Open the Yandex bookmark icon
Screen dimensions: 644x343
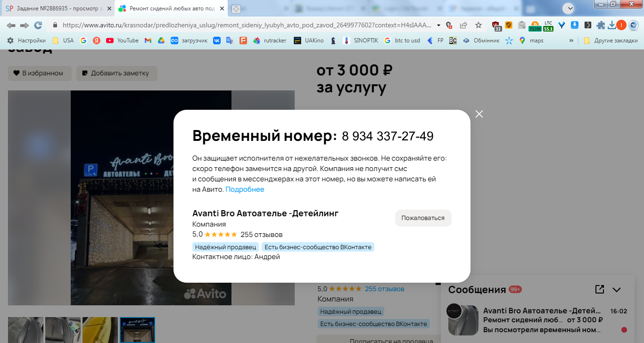point(97,41)
